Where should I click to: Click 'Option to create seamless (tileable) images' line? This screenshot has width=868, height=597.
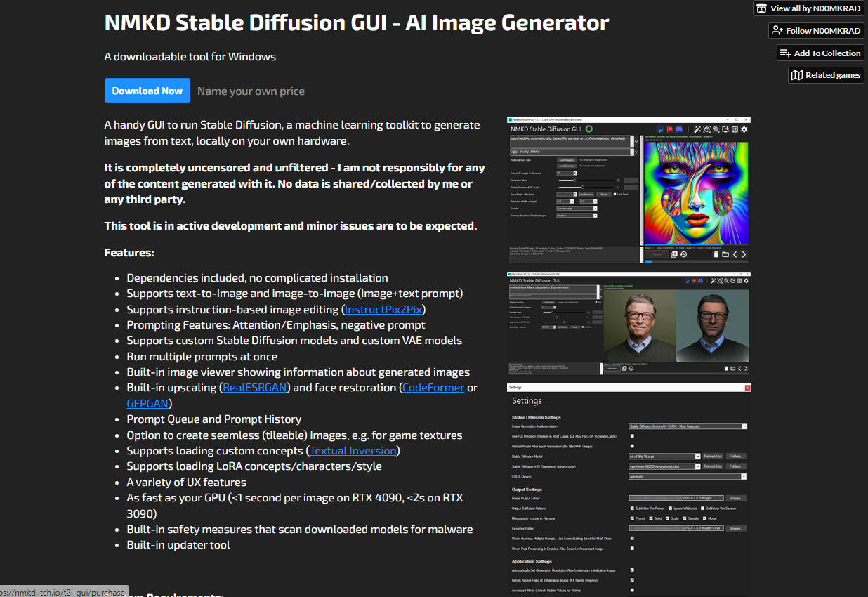coord(294,435)
